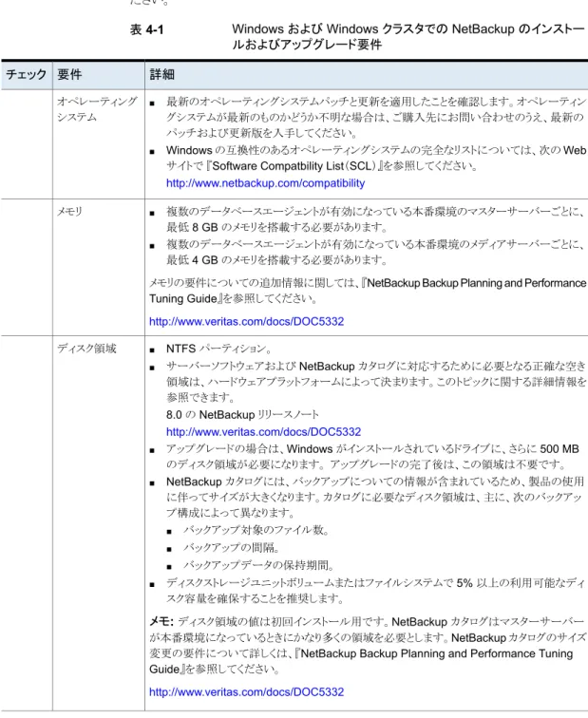Screen dimensions: 588x718
Task: Click the 'Software Compatbility List（SCL）' reference text
Action: point(294,166)
